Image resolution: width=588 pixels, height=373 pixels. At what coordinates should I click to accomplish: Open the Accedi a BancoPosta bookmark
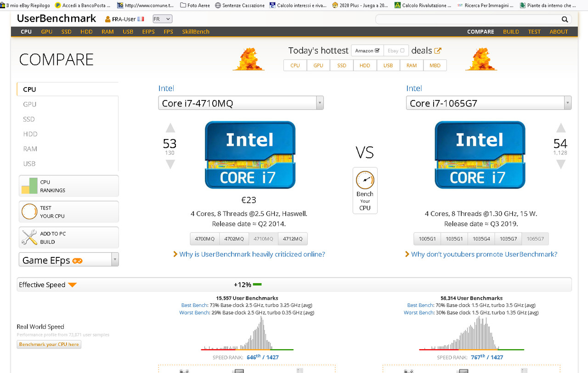tap(83, 6)
